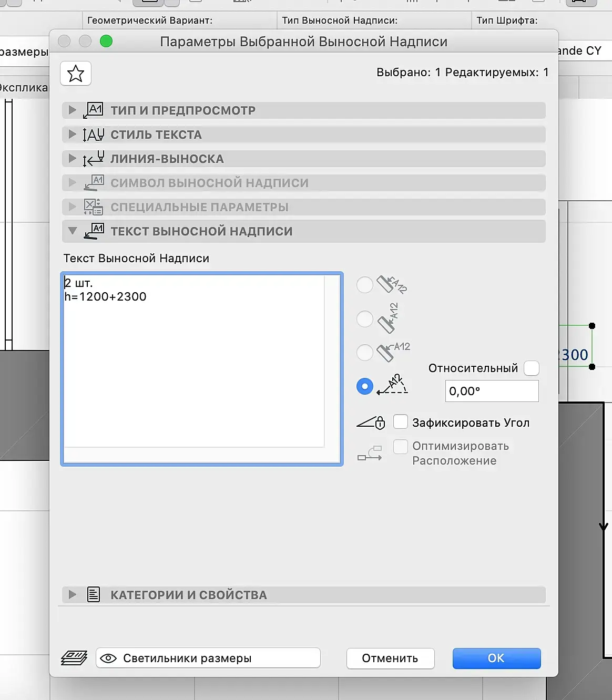Click the Text Style panel icon
The width and height of the screenshot is (612, 700).
click(94, 135)
